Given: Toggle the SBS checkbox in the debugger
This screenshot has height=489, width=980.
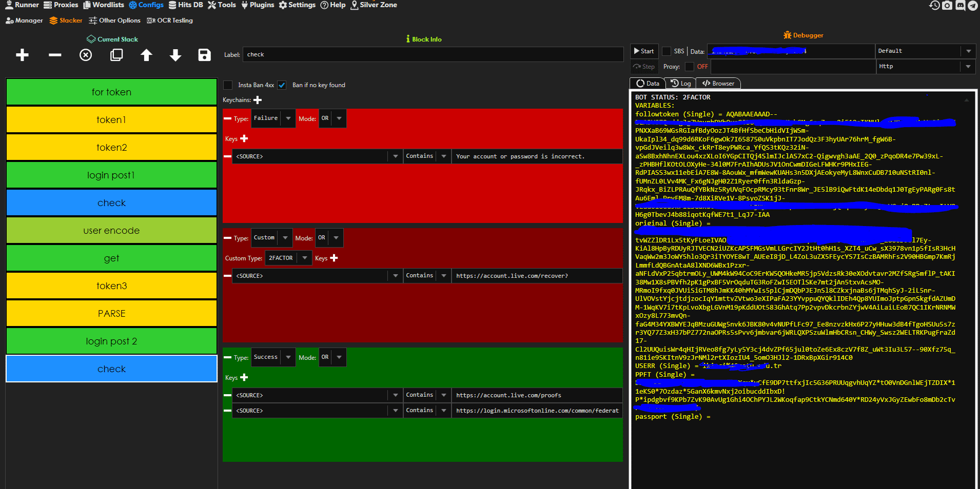Looking at the screenshot, I should [x=667, y=51].
